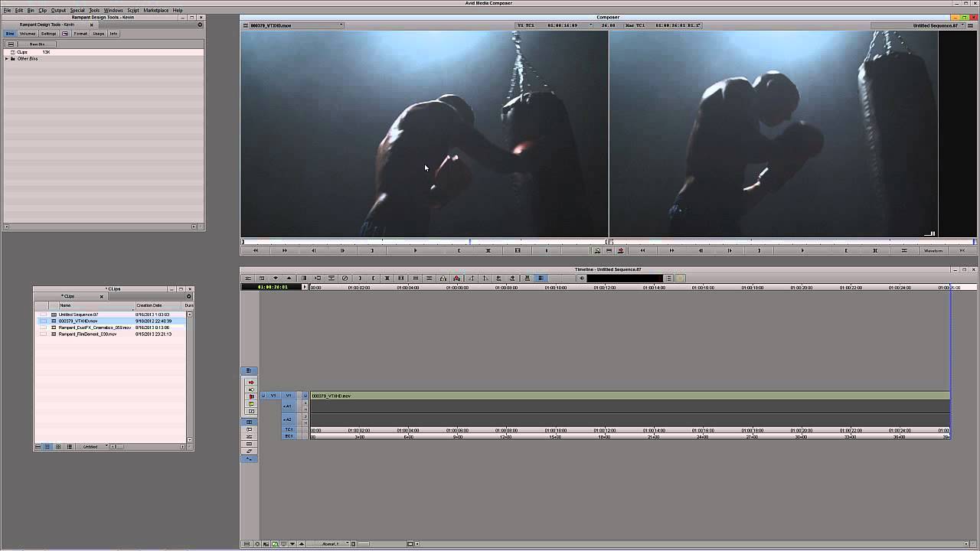Solo the A1 audio track
980x551 pixels.
[305, 403]
